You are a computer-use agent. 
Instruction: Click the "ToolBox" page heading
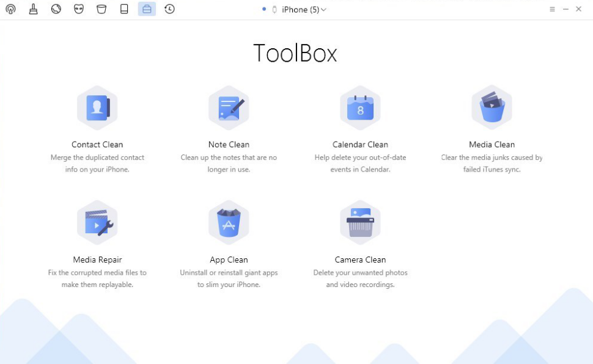(295, 53)
